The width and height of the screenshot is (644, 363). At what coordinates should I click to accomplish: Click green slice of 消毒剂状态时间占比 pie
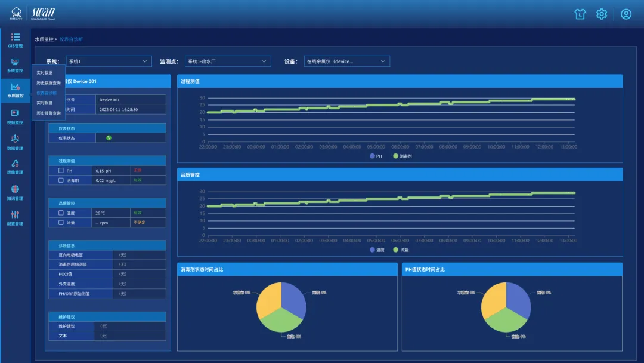point(281,321)
